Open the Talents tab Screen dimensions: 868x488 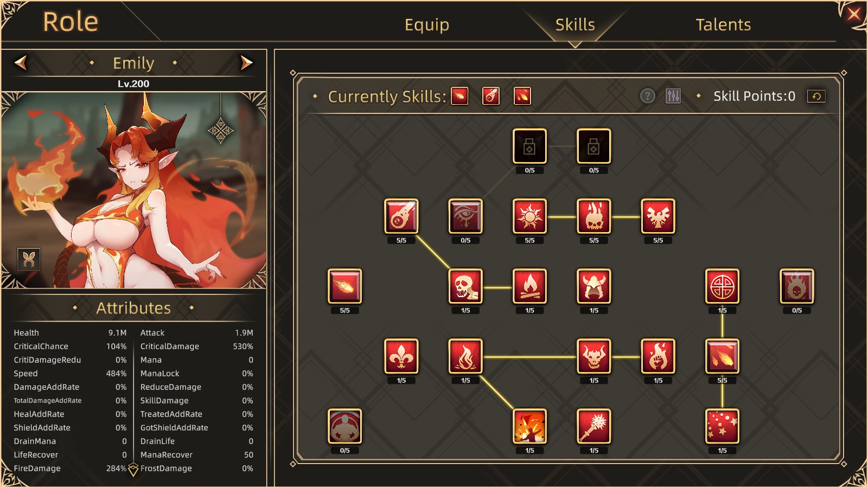pos(723,24)
